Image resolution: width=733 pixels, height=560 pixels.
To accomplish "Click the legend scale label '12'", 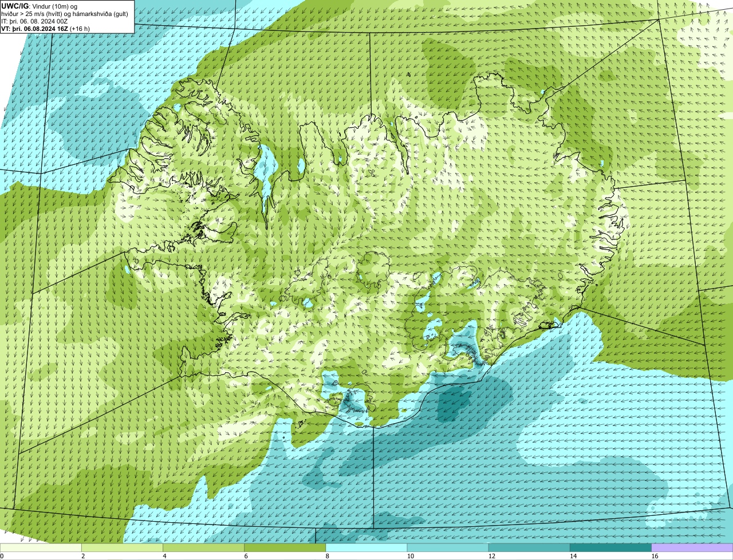I will coord(491,556).
